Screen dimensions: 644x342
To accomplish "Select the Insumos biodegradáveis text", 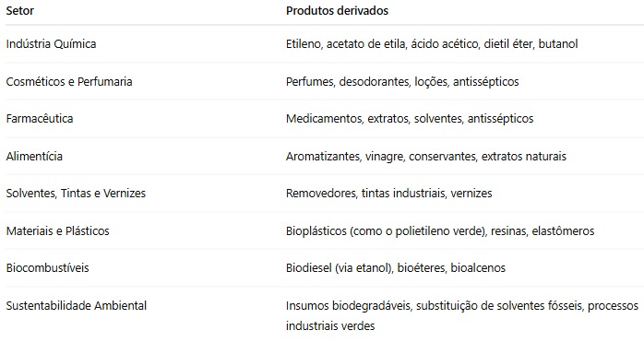I will [x=349, y=306].
